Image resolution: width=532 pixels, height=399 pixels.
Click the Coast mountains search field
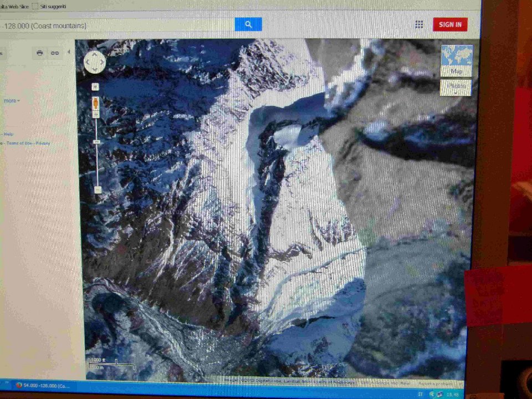tap(116, 25)
